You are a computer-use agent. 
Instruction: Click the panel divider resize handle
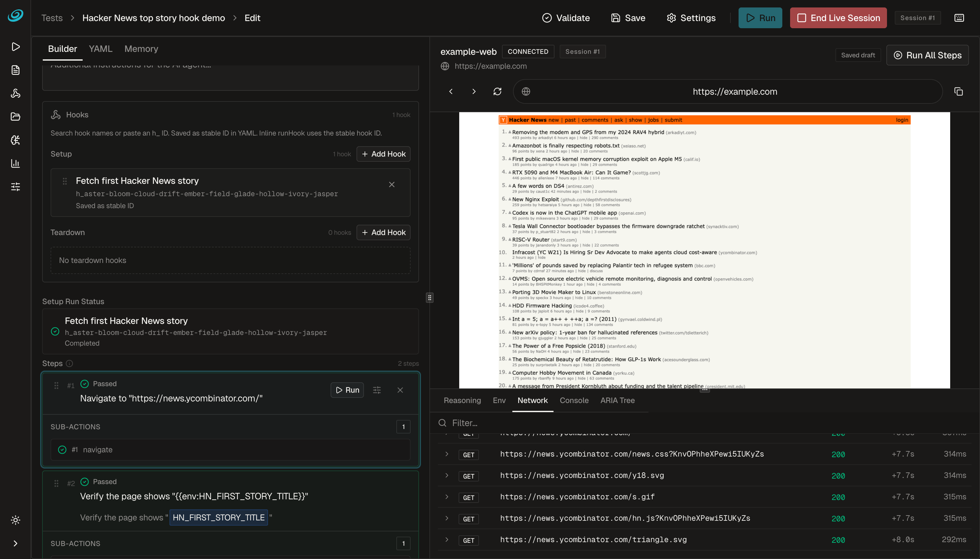429,298
